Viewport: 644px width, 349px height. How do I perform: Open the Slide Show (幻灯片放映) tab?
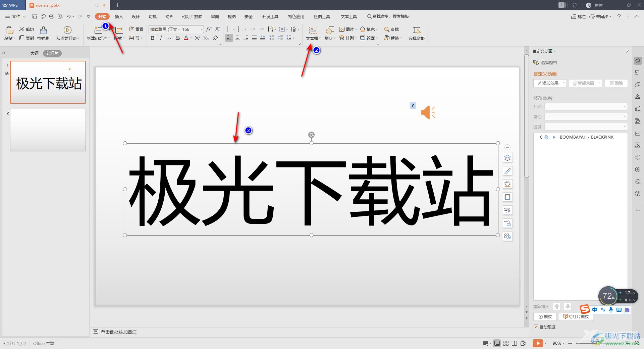pos(192,16)
